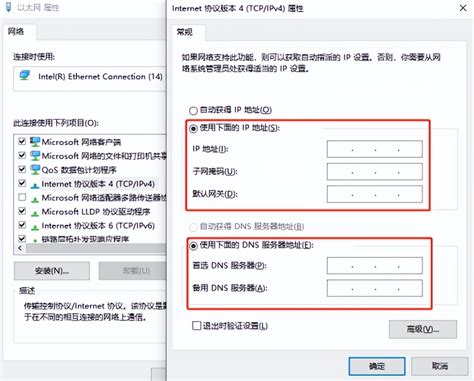Screen dimensions: 474x381
Task: Switch to the 网络 tab
Action: [16, 32]
